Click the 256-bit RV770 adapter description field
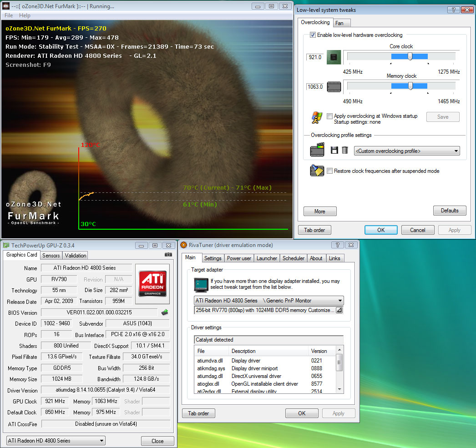 [265, 310]
